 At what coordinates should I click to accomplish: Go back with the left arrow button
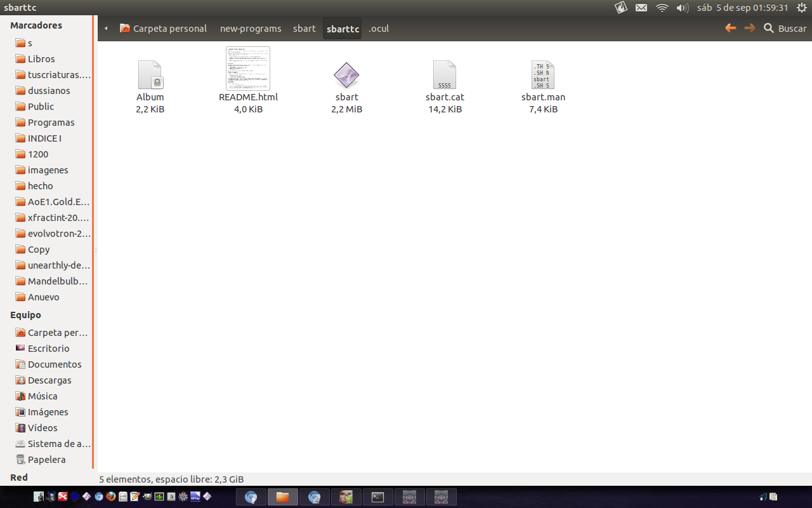(x=730, y=28)
